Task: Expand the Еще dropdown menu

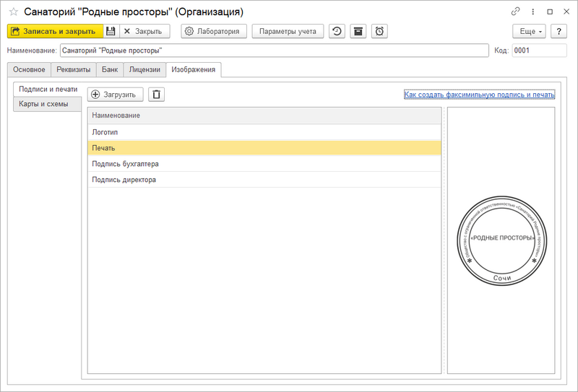Action: click(x=530, y=31)
